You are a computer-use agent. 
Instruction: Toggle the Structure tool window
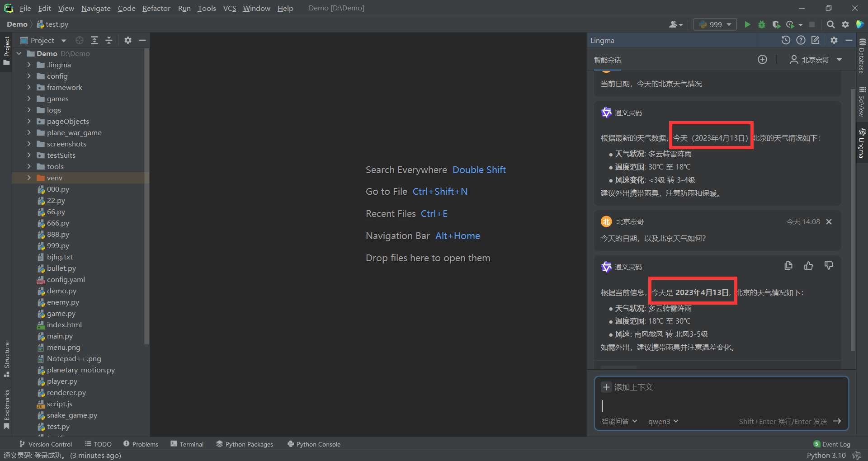(6, 359)
